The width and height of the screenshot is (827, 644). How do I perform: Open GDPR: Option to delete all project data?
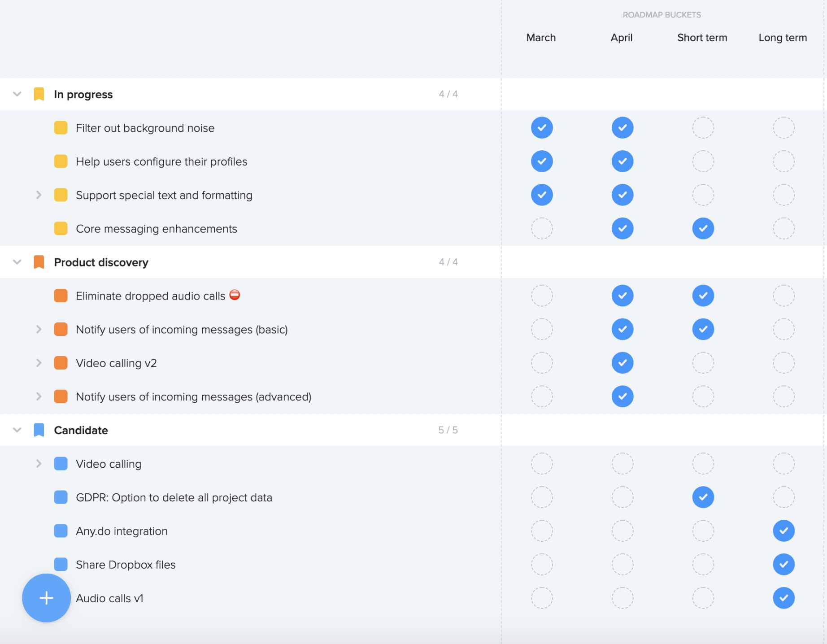click(x=174, y=498)
